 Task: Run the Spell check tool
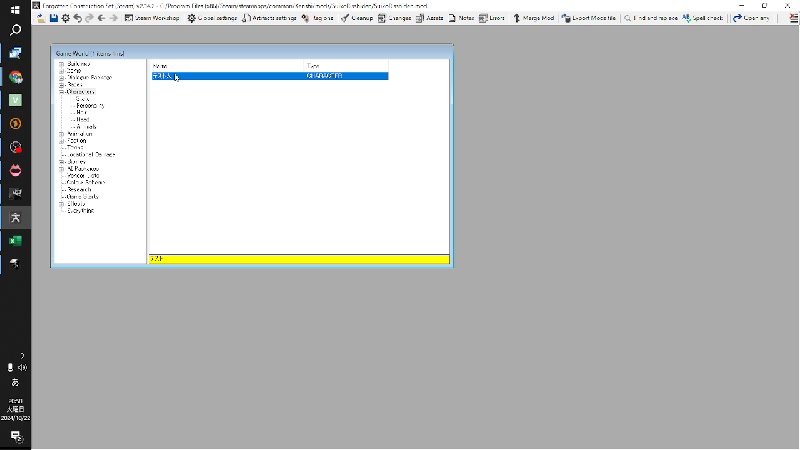point(703,18)
